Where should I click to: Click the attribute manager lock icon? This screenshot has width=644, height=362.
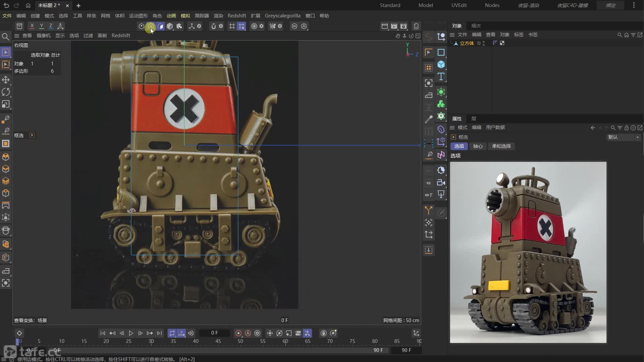pyautogui.click(x=626, y=128)
